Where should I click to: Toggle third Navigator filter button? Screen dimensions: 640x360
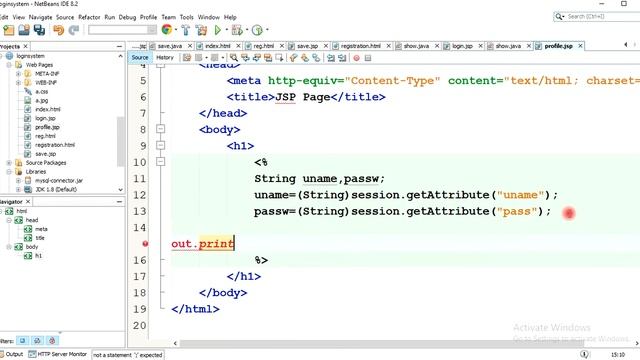pyautogui.click(x=52, y=340)
